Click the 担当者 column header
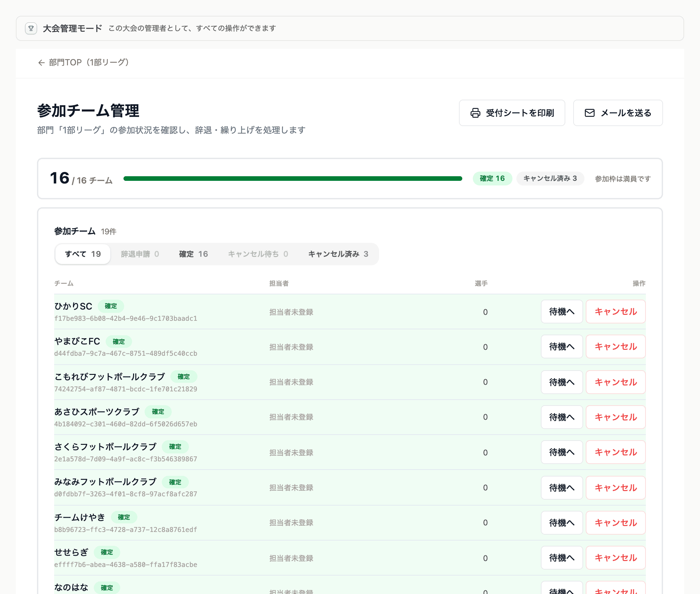The width and height of the screenshot is (700, 594). tap(279, 283)
